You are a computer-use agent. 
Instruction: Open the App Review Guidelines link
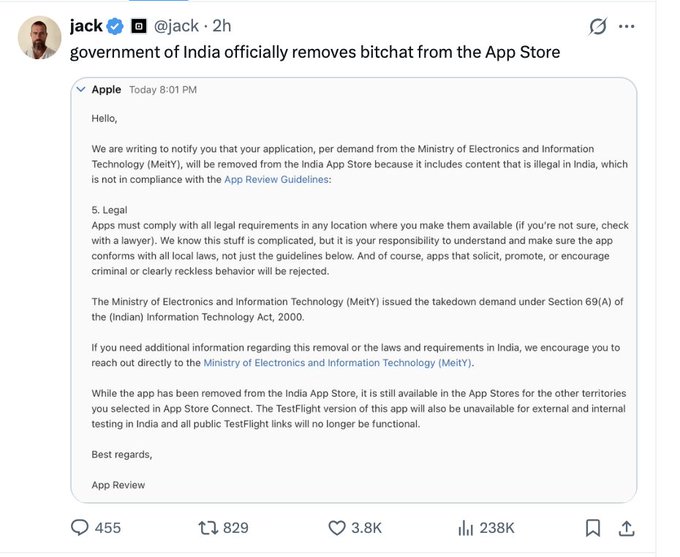pyautogui.click(x=276, y=180)
